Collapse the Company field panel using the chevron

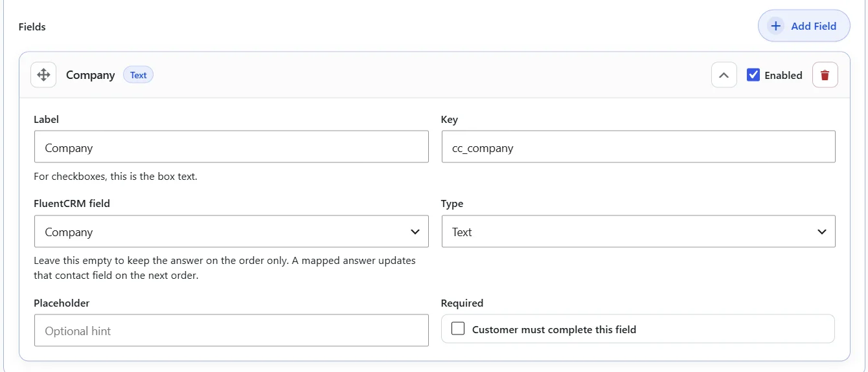pos(724,75)
